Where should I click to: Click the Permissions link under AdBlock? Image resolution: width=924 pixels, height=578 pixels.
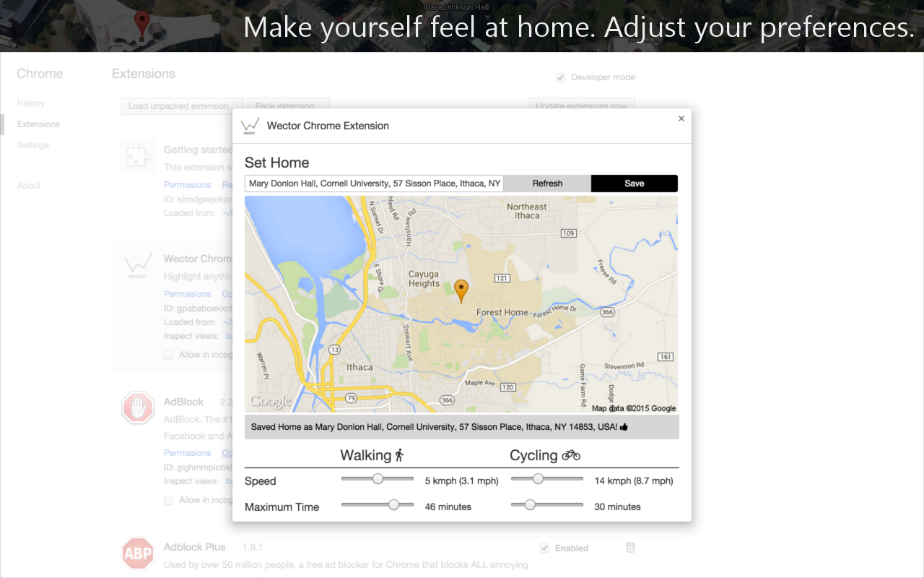click(187, 453)
